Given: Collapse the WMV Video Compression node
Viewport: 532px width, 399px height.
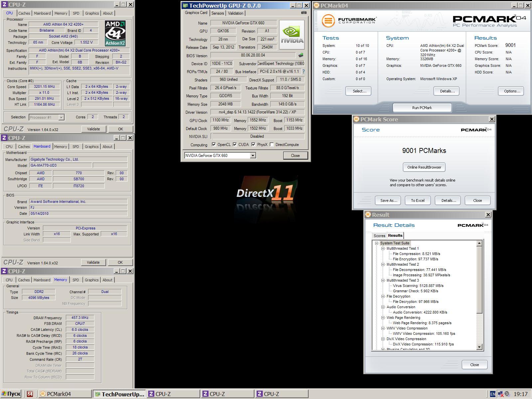Looking at the screenshot, I should point(383,328).
